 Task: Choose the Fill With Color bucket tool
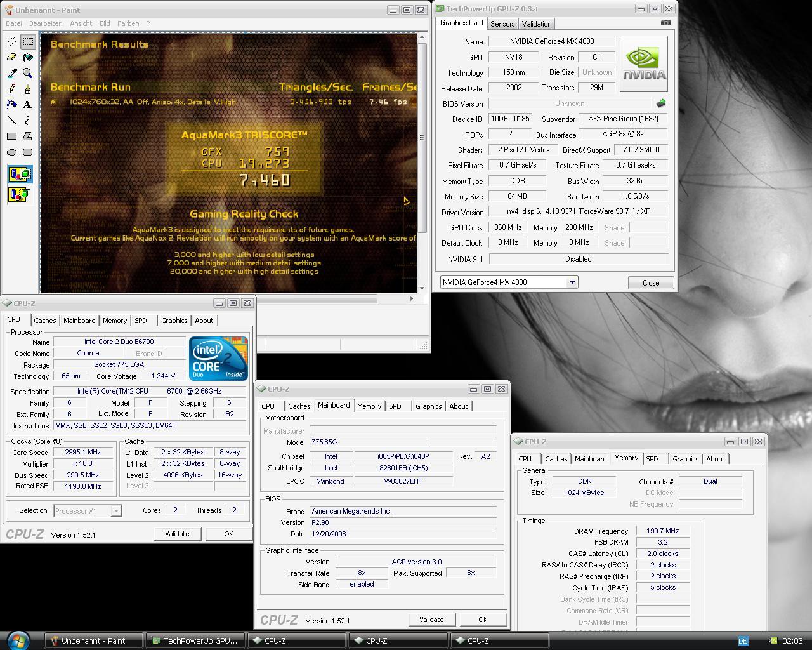point(28,57)
